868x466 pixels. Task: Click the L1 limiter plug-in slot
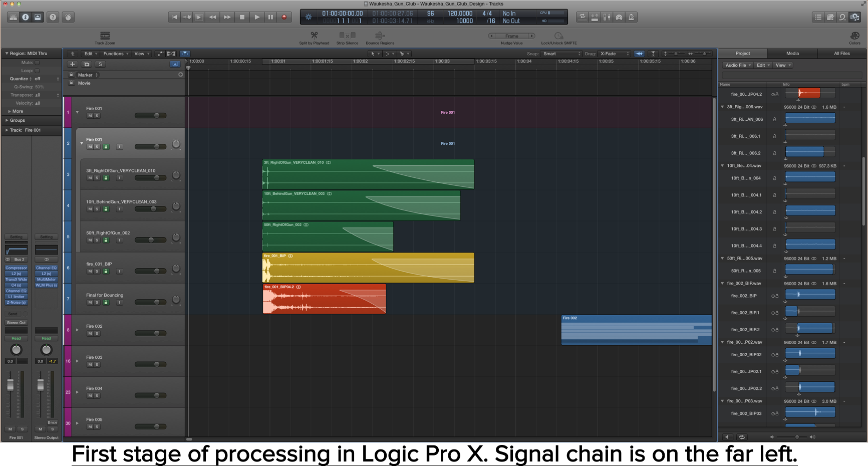point(17,297)
